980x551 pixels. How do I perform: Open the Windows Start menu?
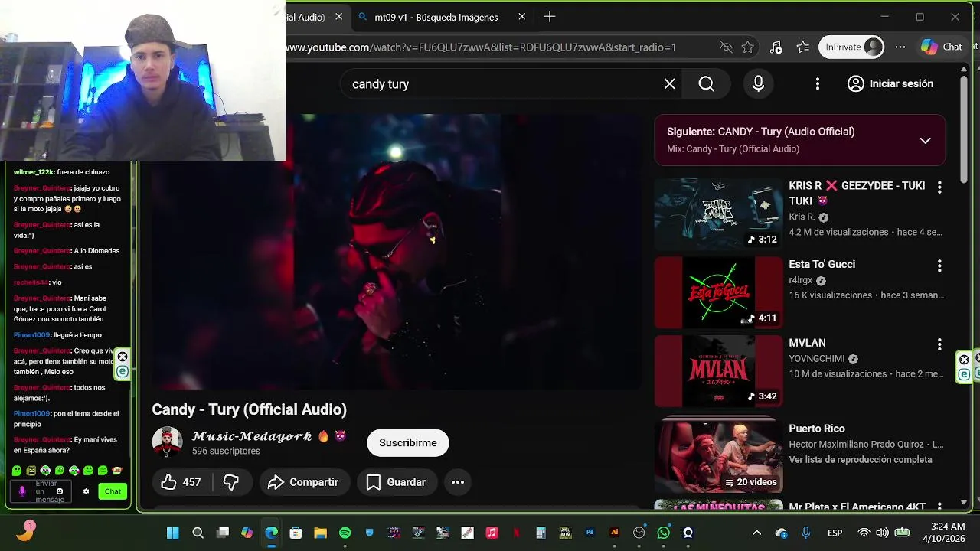click(173, 533)
